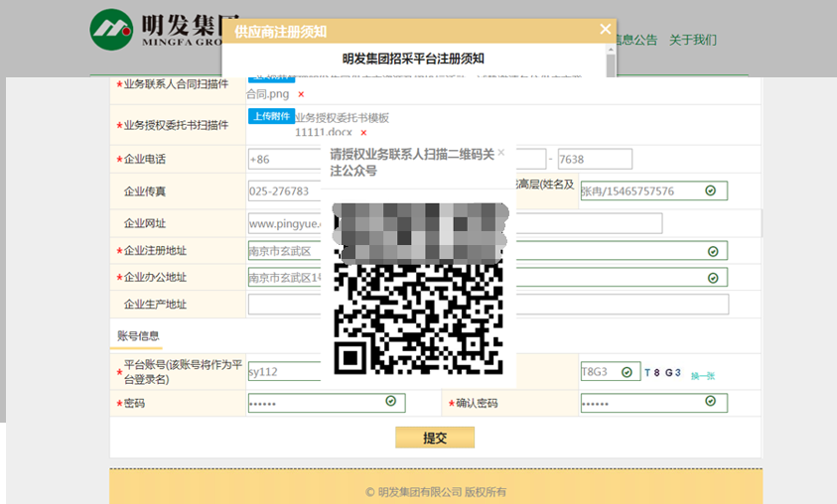Click the captcha input field containing T8G3

601,372
